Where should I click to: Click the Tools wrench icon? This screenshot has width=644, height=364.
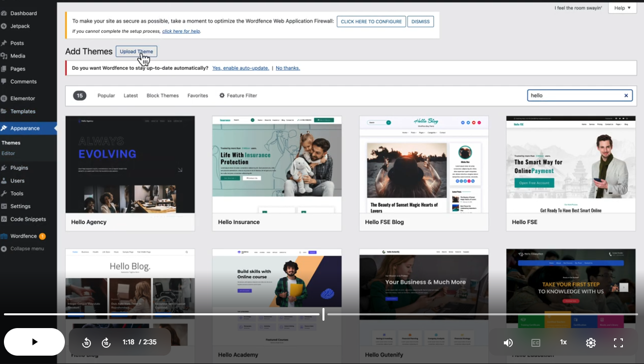pos(4,194)
